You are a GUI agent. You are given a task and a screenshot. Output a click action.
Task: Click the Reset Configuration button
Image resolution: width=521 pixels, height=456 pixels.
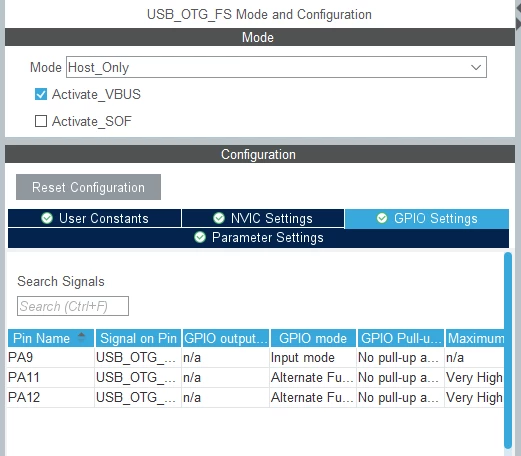pos(88,187)
